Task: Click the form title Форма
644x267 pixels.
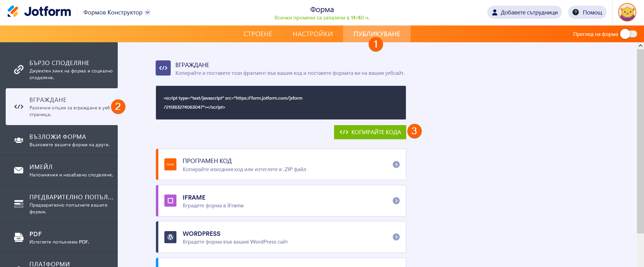Action: click(322, 9)
